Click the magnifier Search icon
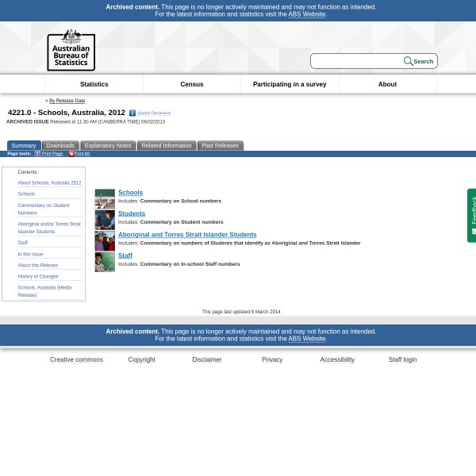This screenshot has width=476, height=476. [408, 61]
